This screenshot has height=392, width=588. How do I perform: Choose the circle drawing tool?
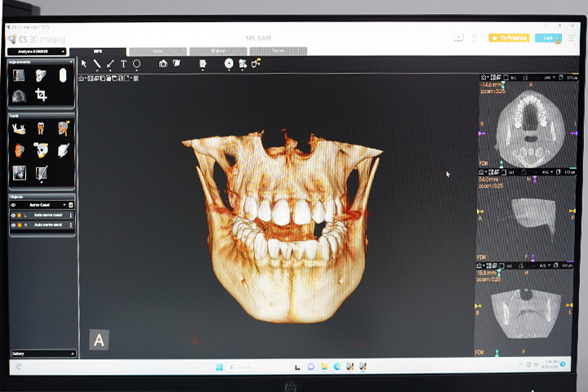136,65
